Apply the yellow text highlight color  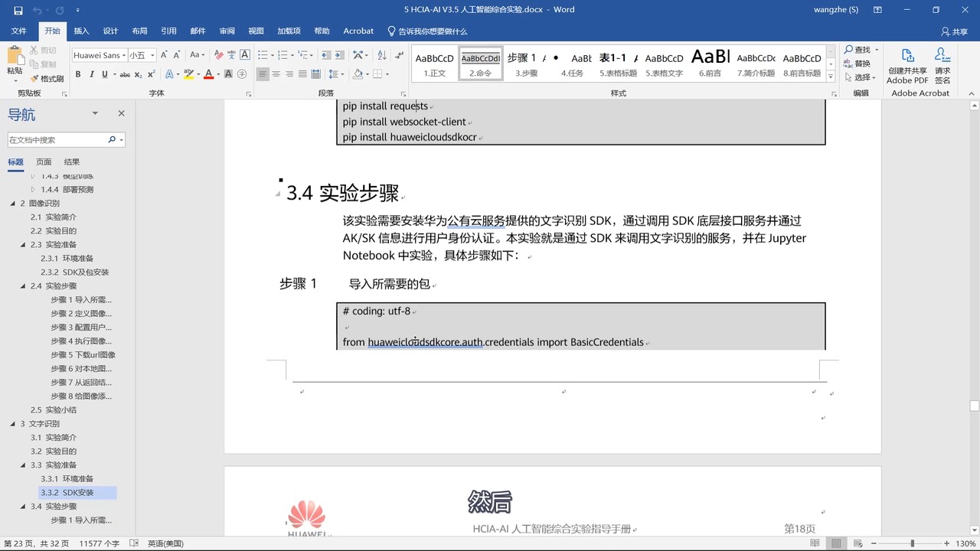point(188,74)
